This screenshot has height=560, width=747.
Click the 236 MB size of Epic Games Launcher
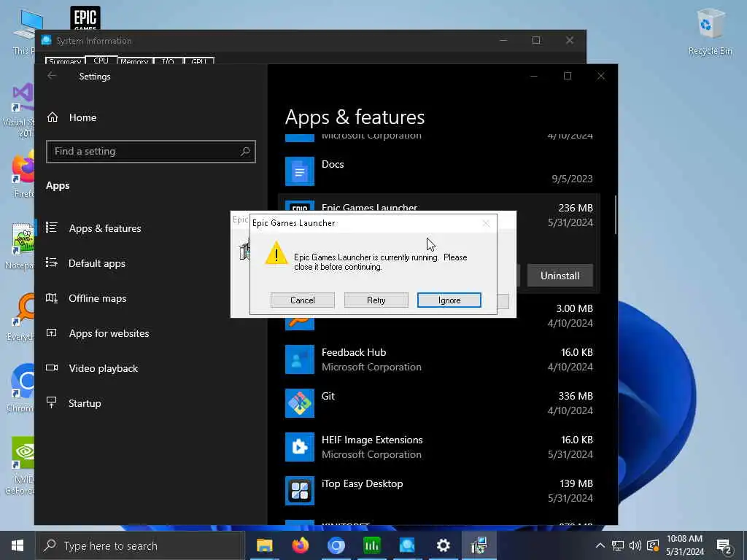click(576, 208)
